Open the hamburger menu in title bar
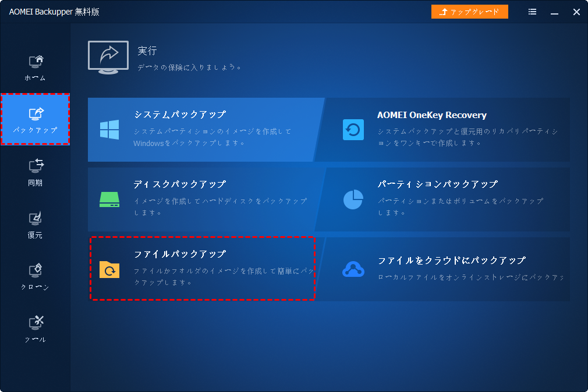Image resolution: width=588 pixels, height=392 pixels. tap(532, 12)
